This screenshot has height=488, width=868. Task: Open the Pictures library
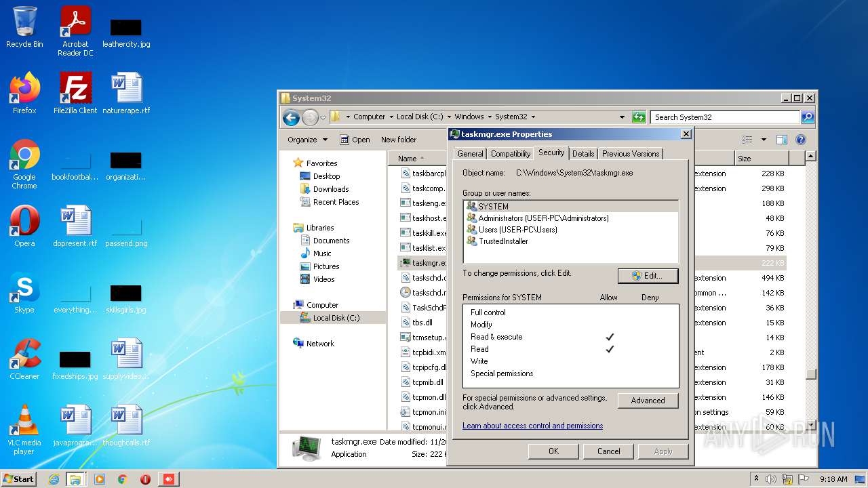(x=325, y=266)
